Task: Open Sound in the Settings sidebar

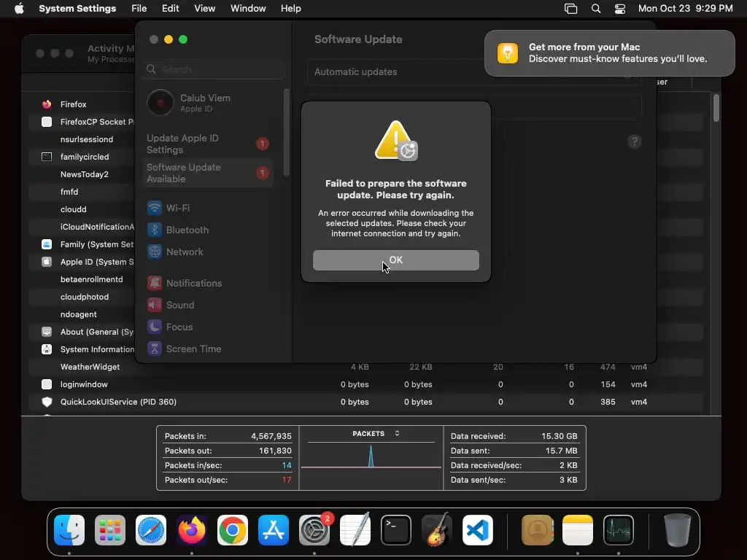Action: point(208,306)
